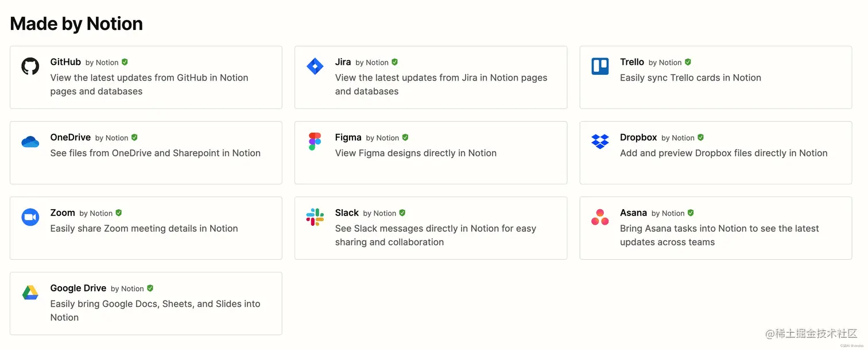Click 'by Notion' beside GitHub
The width and height of the screenshot is (868, 350).
(x=102, y=63)
